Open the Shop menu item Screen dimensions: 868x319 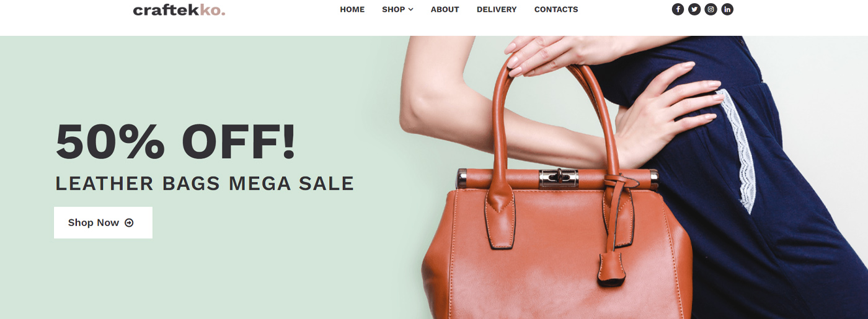(397, 9)
